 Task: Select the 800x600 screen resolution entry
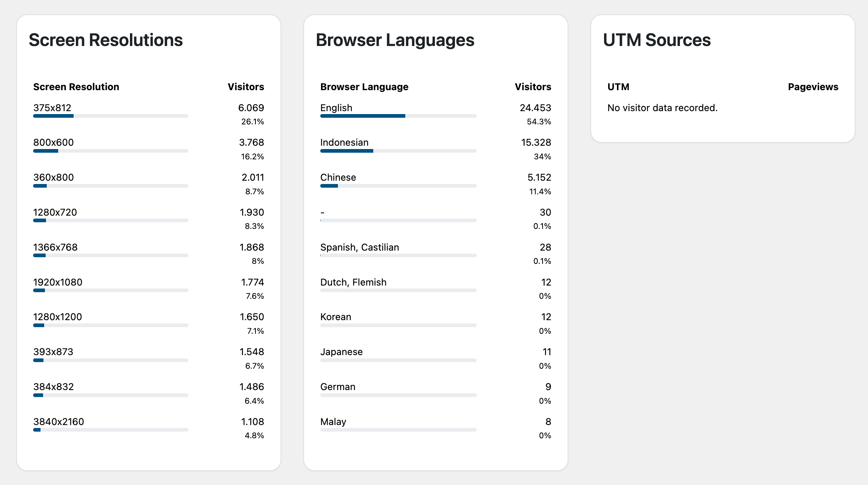pyautogui.click(x=53, y=142)
